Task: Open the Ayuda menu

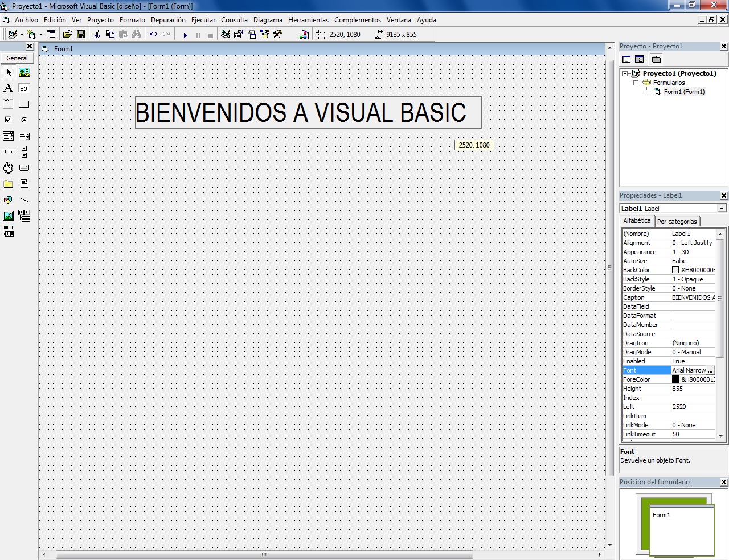Action: pos(426,20)
